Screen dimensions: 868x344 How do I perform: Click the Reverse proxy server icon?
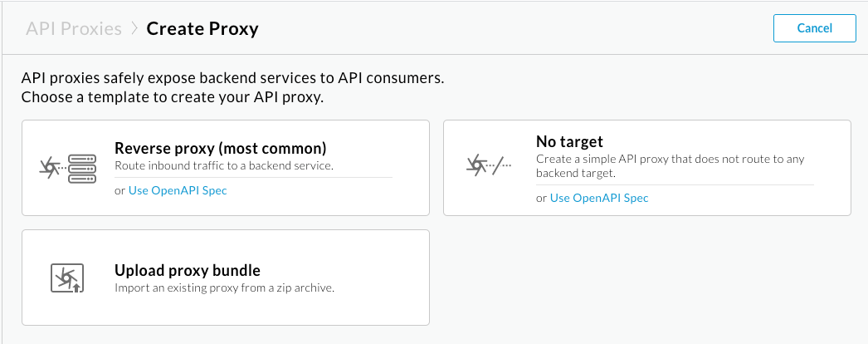click(68, 168)
